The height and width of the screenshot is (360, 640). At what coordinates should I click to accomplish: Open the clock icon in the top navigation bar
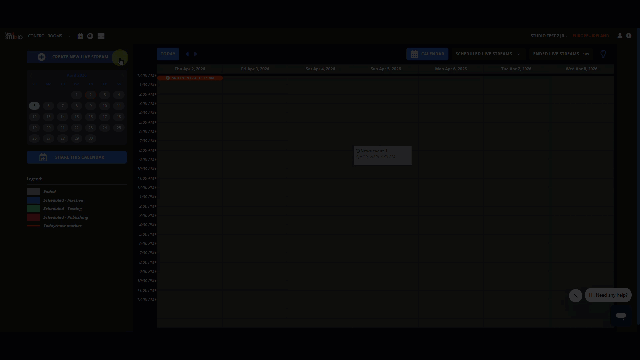90,36
